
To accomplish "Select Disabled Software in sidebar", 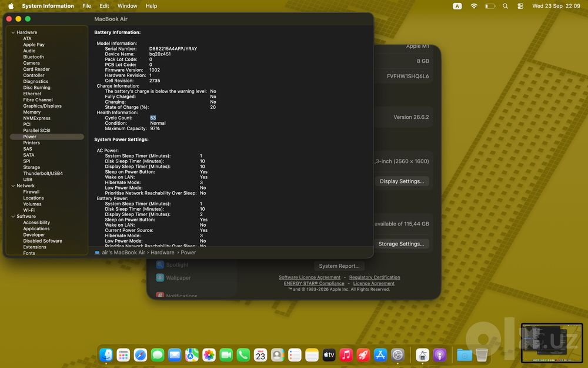I will (x=43, y=241).
